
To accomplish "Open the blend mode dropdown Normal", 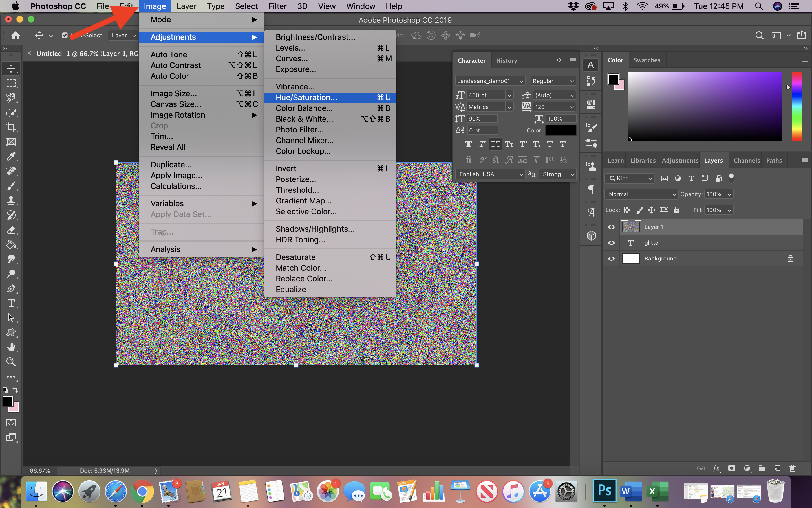I will coord(641,194).
